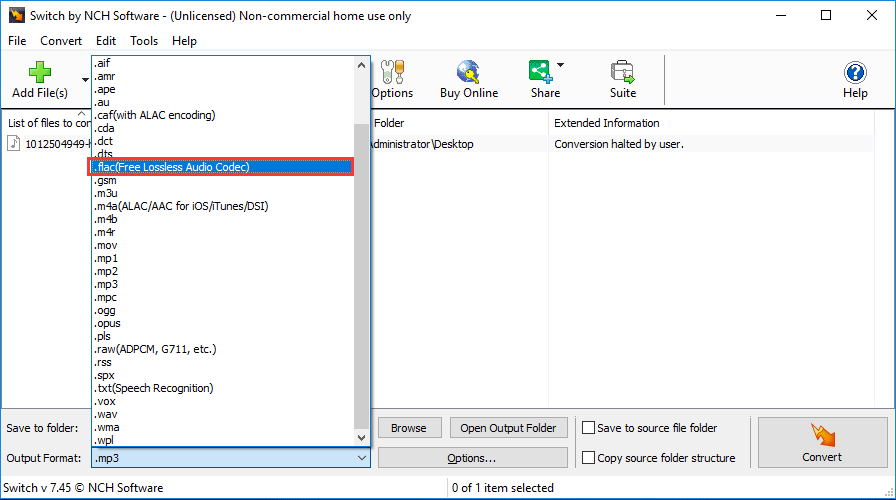Choose .ogg from format list
The height and width of the screenshot is (500, 896).
click(x=223, y=310)
